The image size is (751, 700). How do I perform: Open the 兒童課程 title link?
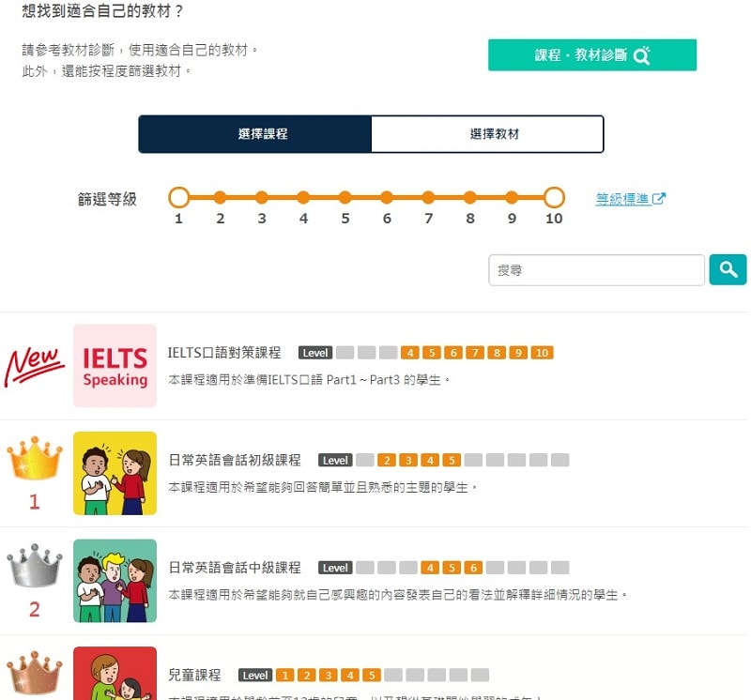point(194,675)
